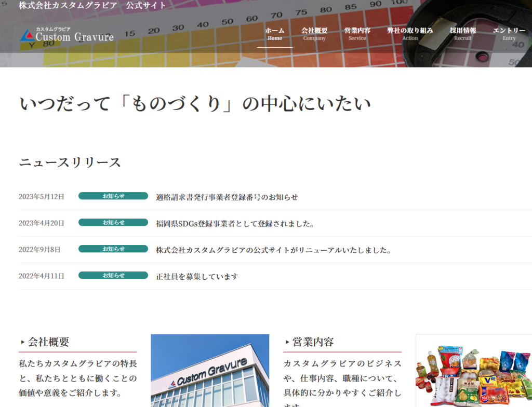This screenshot has height=407, width=532.
Task: Open the 福岡県SDGs登録事業者 news article
Action: pos(235,224)
